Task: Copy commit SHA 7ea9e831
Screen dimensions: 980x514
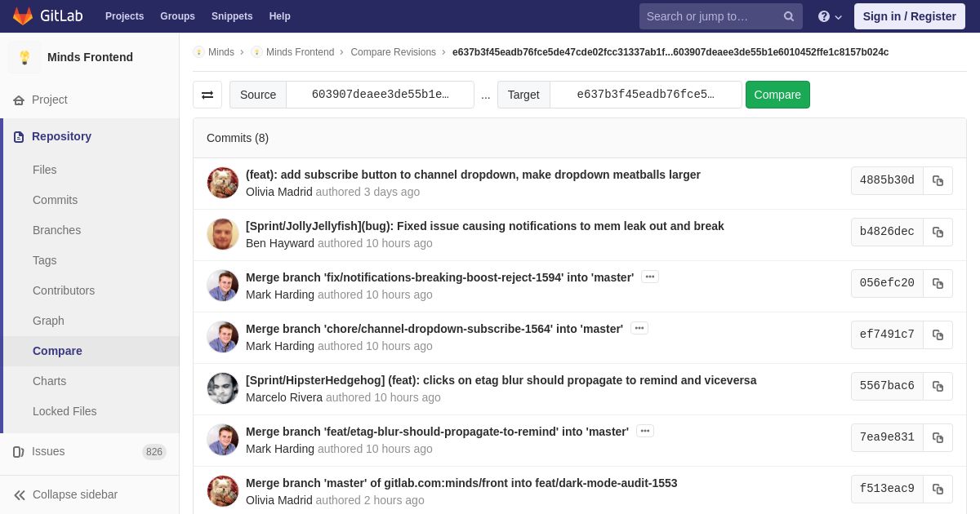Action: 938,437
